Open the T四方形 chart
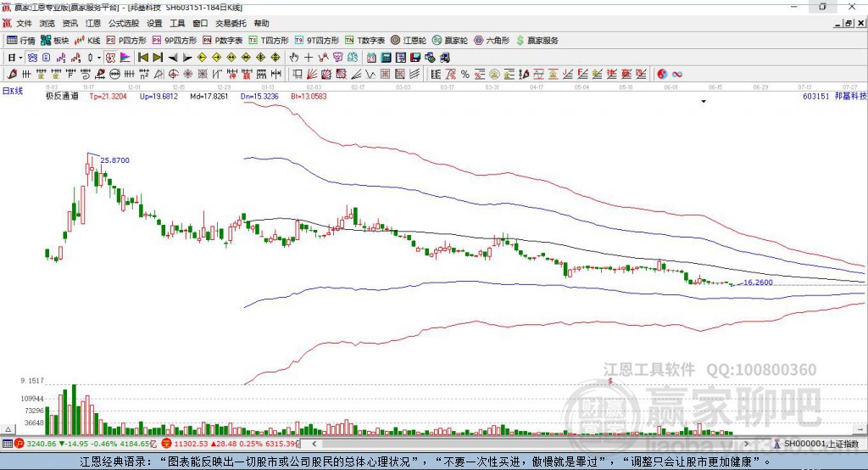 coord(269,41)
